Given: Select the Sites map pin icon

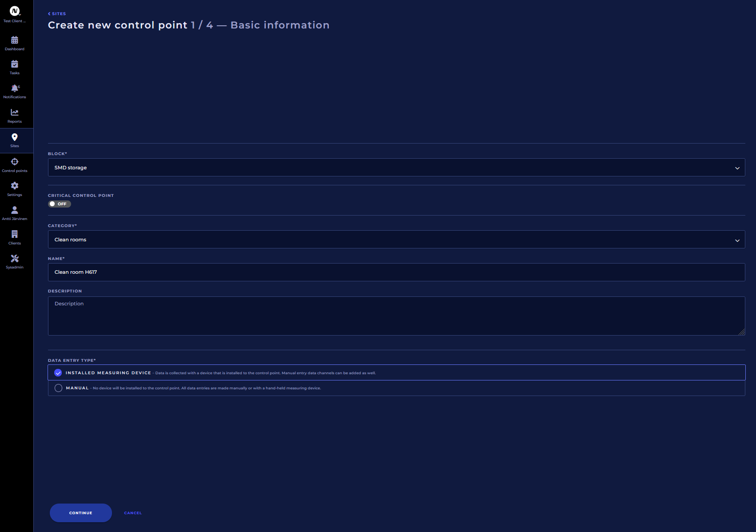Looking at the screenshot, I should [15, 137].
